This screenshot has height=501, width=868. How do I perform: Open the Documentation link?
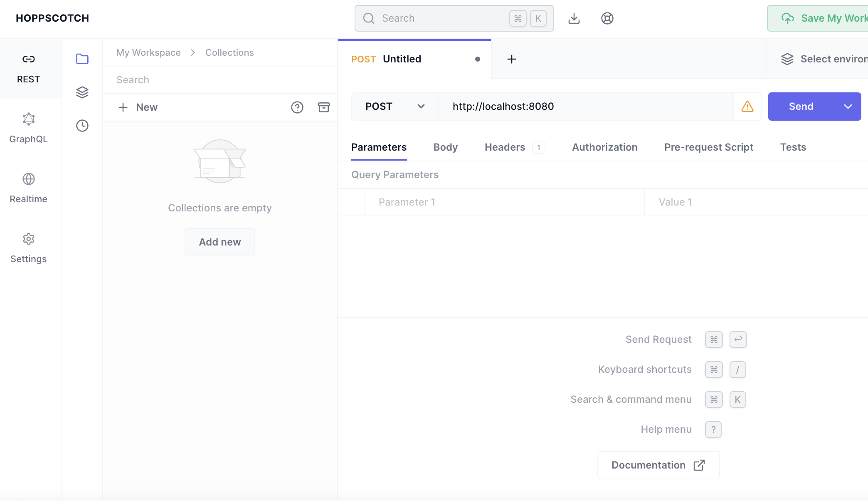[x=658, y=465]
